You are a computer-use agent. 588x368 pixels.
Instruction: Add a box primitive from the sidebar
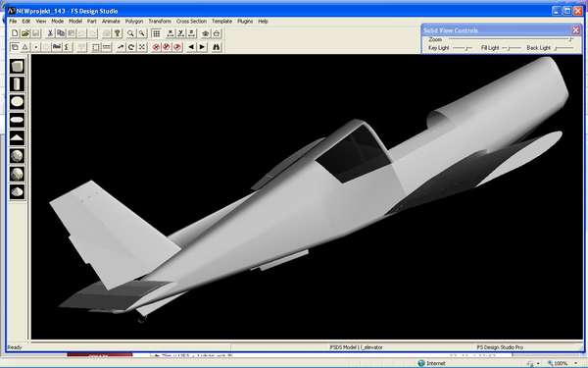tap(17, 66)
